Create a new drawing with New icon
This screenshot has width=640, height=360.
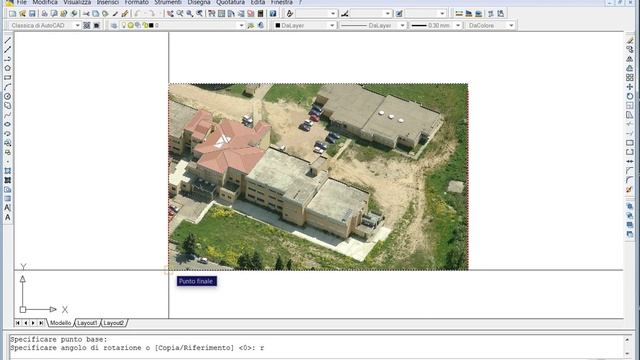click(x=13, y=13)
